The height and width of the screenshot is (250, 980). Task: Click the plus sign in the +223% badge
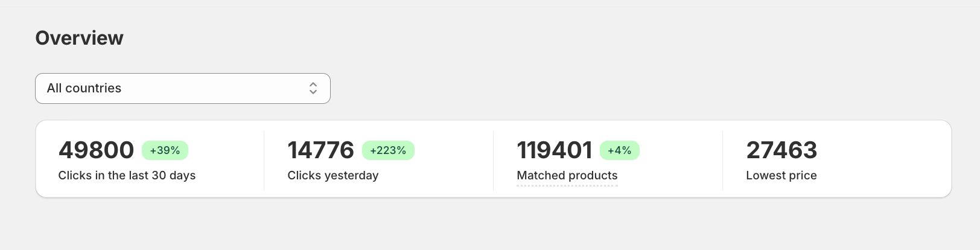click(x=373, y=150)
